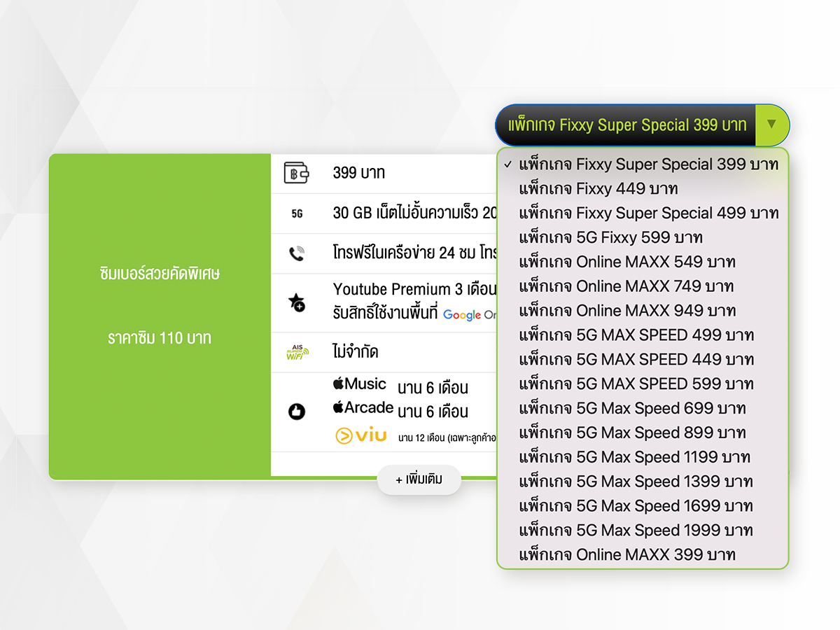Choose Fixxy Super Special 499 บาท option
Viewport: 840px width, 630px height.
point(643,213)
